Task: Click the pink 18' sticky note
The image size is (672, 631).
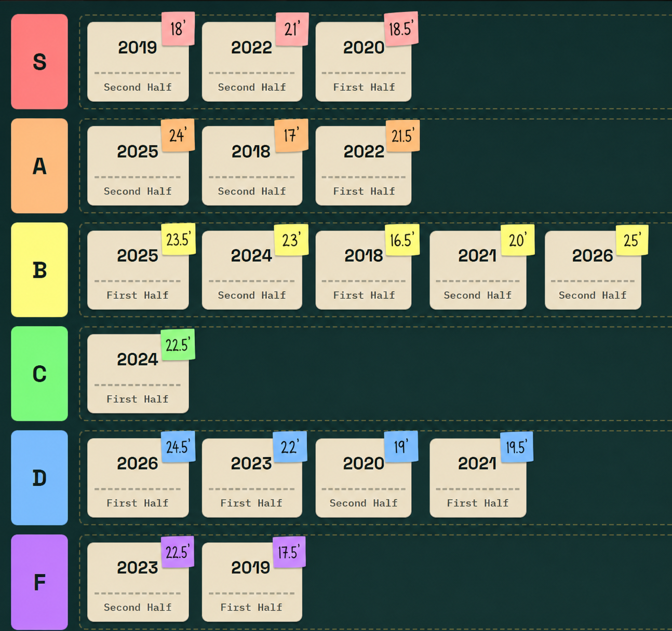Action: tap(178, 29)
